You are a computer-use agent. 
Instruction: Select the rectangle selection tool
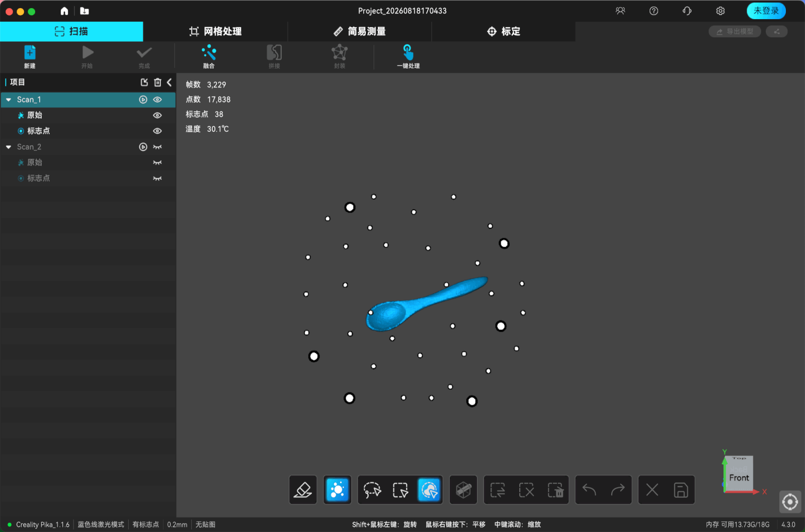click(400, 490)
